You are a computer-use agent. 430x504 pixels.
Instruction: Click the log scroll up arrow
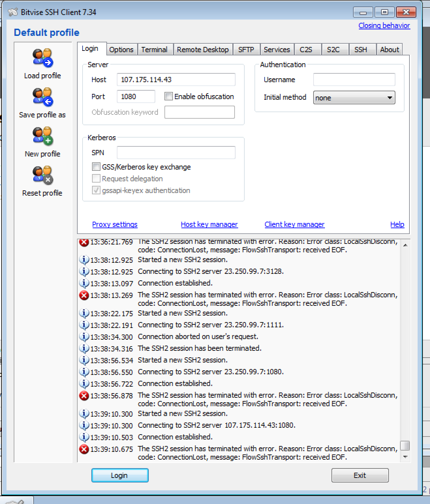click(405, 245)
